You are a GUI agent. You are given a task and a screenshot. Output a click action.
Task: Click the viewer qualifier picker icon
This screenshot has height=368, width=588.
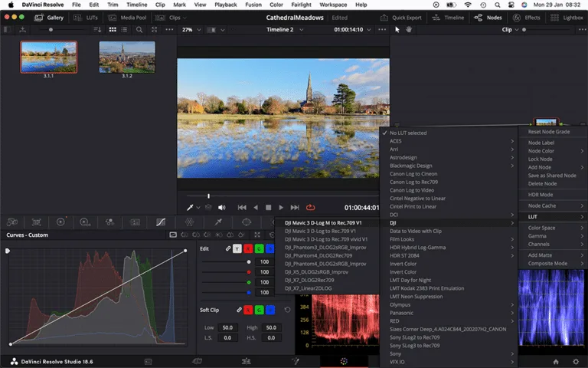(x=190, y=207)
